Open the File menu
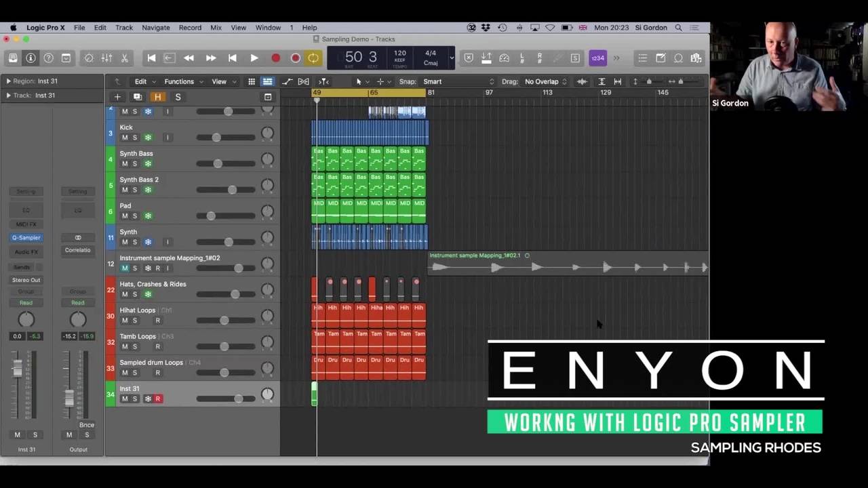The height and width of the screenshot is (488, 868). coord(79,28)
